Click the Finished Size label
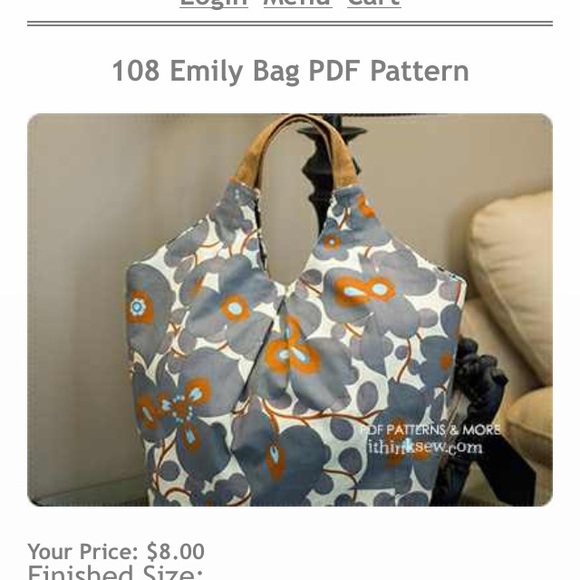Viewport: 580px width, 580px height. (x=115, y=573)
